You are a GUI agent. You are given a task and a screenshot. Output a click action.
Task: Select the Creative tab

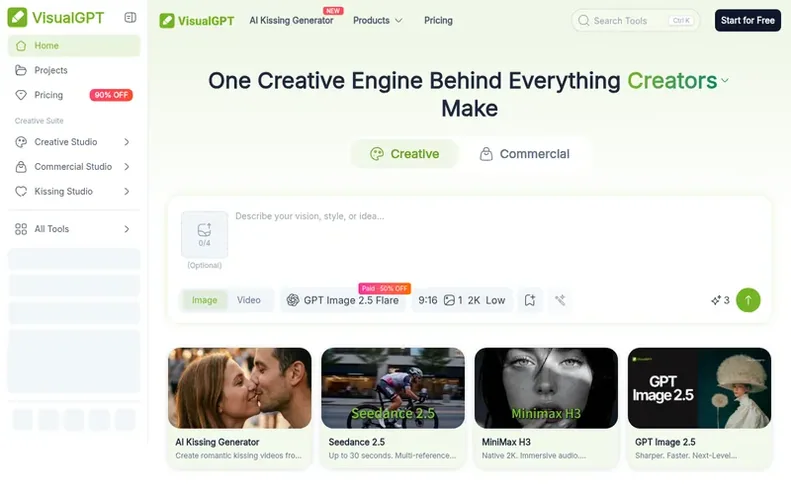click(405, 154)
